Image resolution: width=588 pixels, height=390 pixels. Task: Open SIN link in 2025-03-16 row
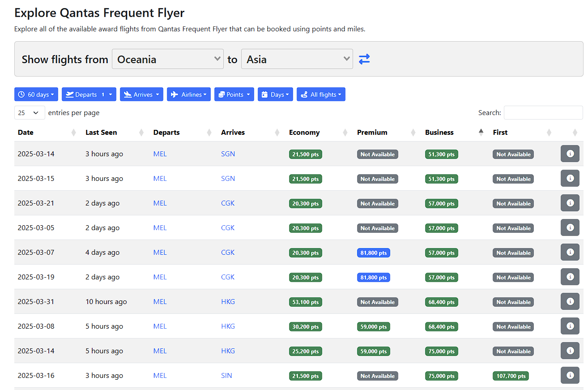[x=226, y=376]
